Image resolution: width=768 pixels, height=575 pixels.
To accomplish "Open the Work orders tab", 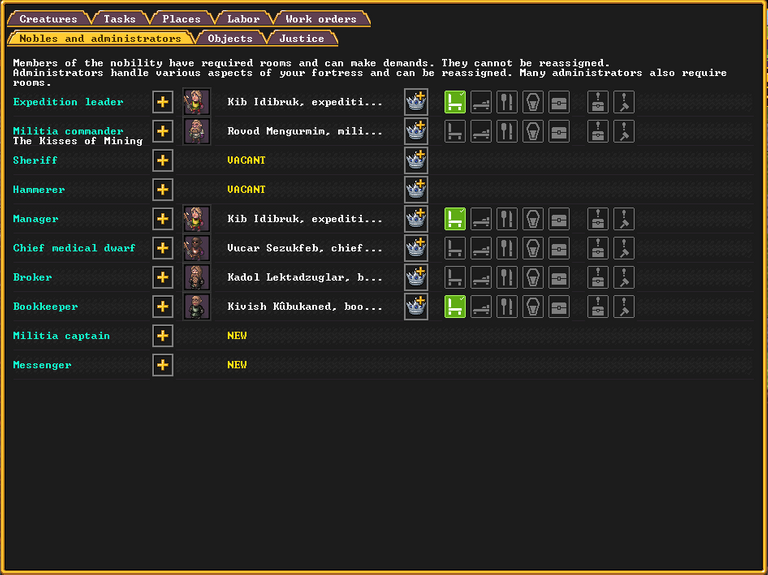I will coord(321,19).
